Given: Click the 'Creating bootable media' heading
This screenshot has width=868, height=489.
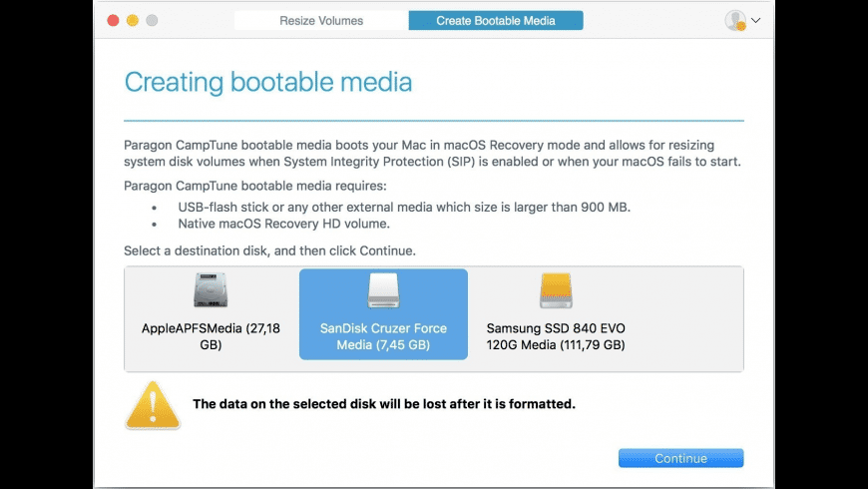Looking at the screenshot, I should (267, 82).
